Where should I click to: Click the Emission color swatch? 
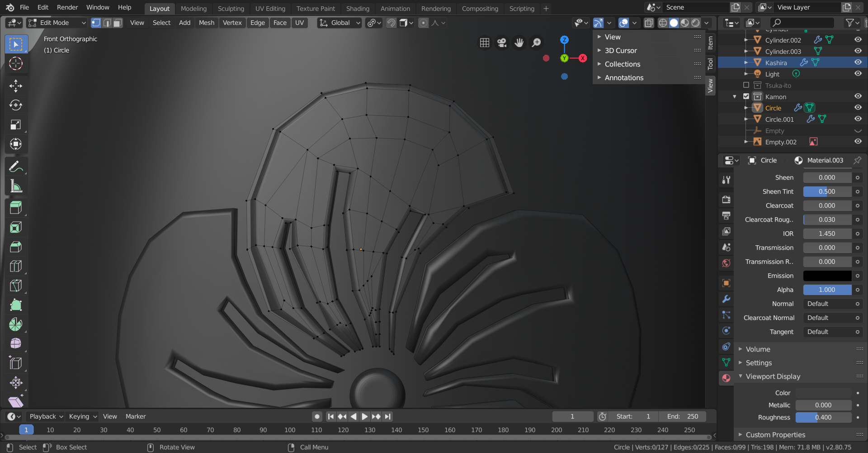pyautogui.click(x=827, y=276)
